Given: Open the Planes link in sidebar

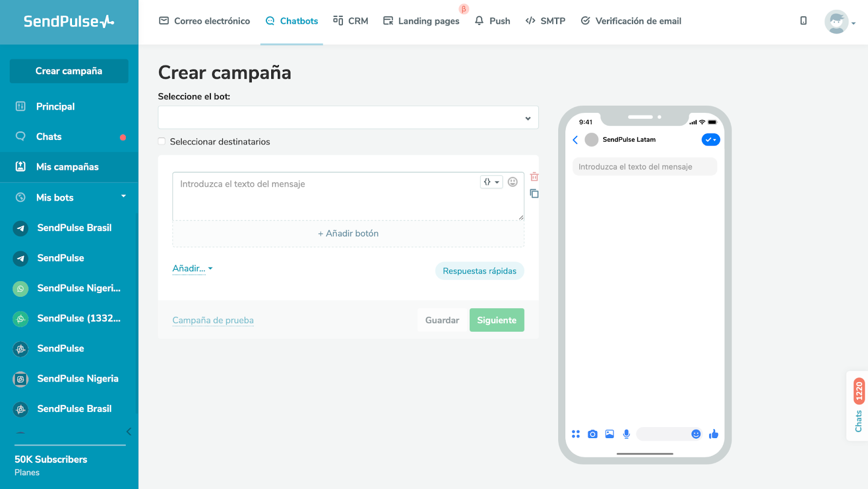Looking at the screenshot, I should 27,473.
